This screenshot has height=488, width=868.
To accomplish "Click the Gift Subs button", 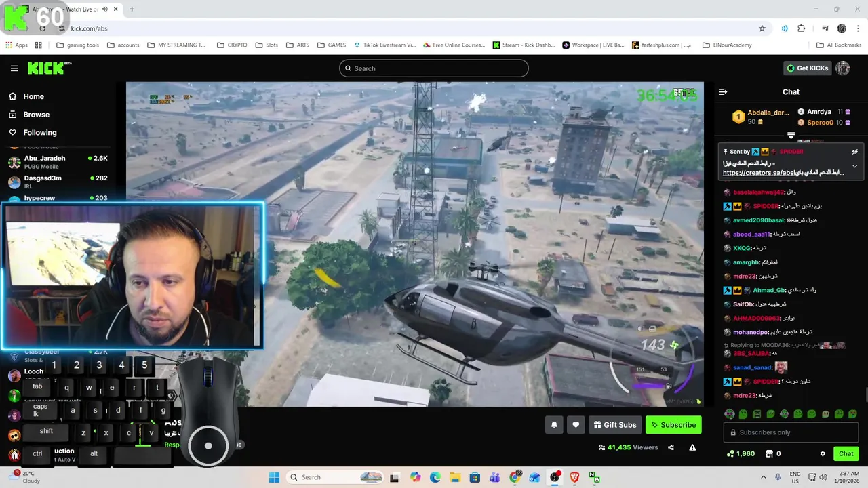I will tap(615, 425).
